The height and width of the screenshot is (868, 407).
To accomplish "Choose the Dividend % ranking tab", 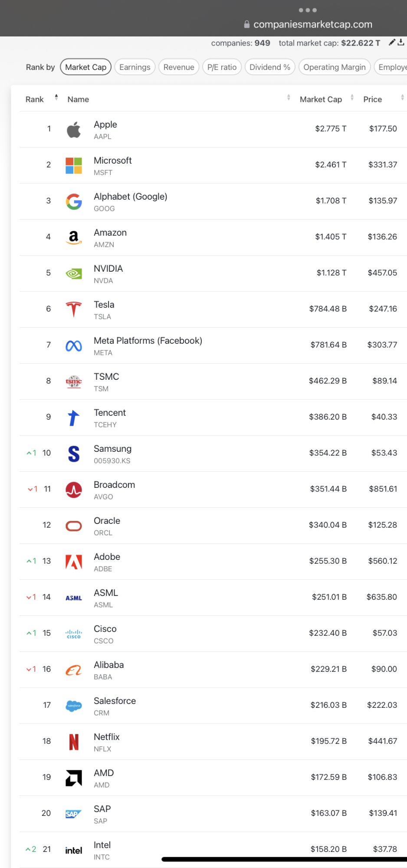I will [269, 67].
